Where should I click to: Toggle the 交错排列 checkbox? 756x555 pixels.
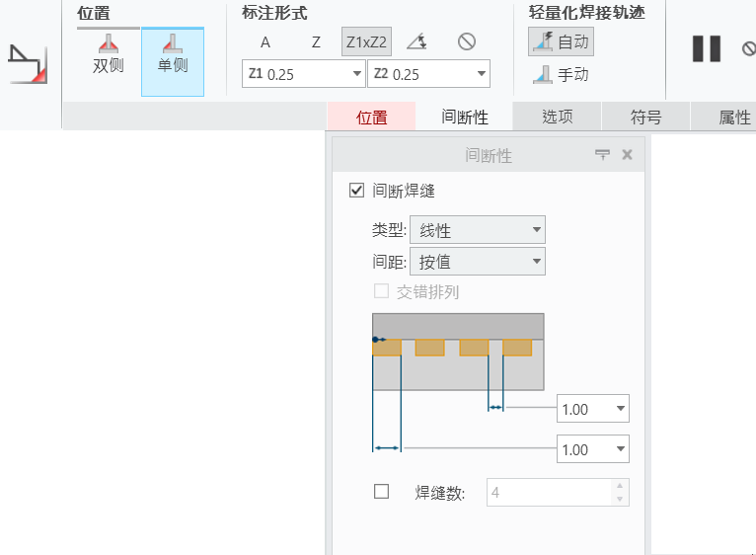(382, 291)
